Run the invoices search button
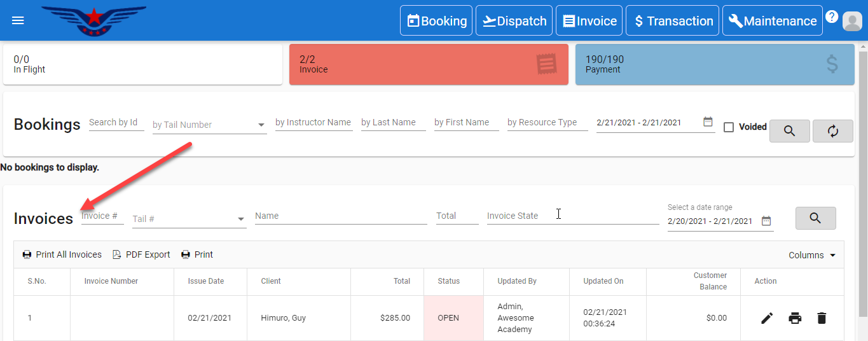Viewport: 868px width, 341px height. (x=815, y=218)
